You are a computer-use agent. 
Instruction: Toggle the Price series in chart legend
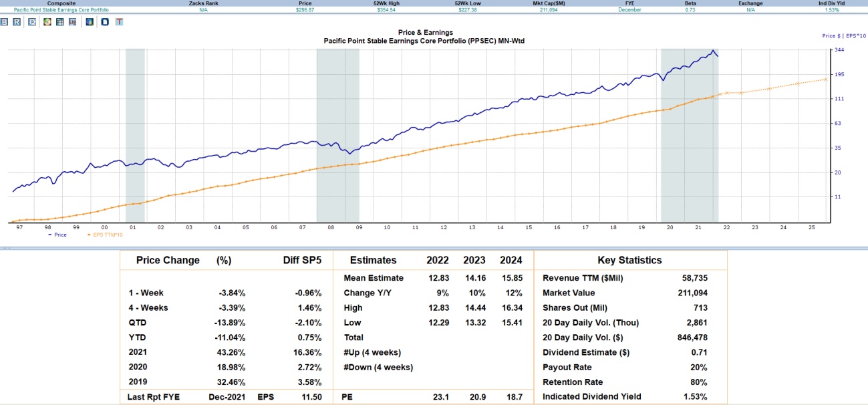[x=57, y=235]
